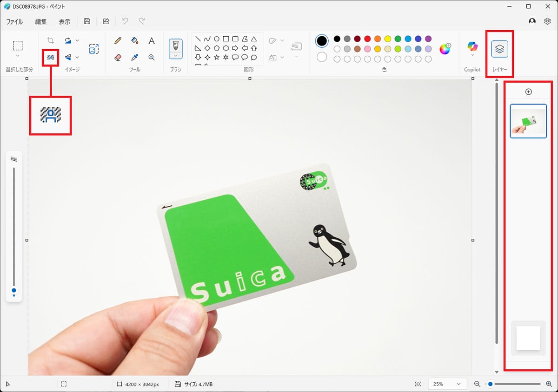Click the Redo arrow
Screen dimensions: 558x392
(x=142, y=21)
